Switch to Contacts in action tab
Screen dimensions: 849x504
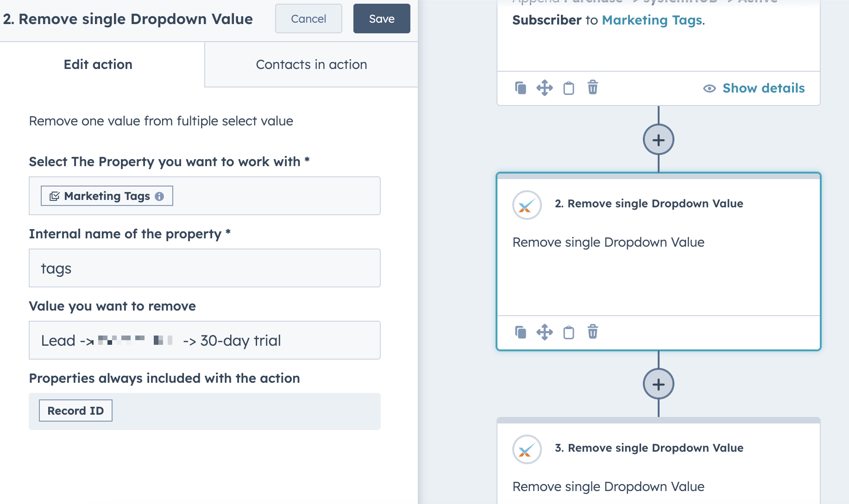click(x=311, y=64)
